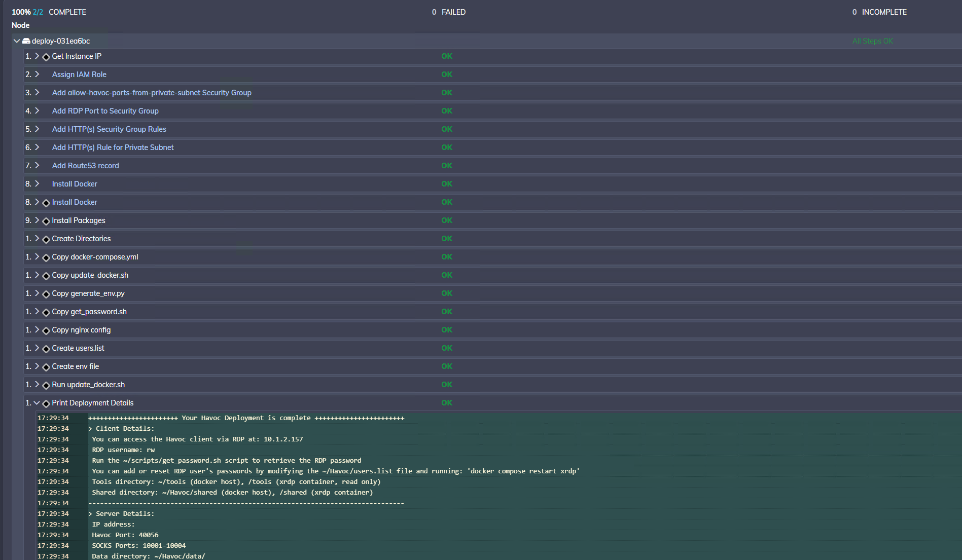
Task: Select the Add HTTP(s) Rule for Private Subnet step
Action: coord(113,147)
